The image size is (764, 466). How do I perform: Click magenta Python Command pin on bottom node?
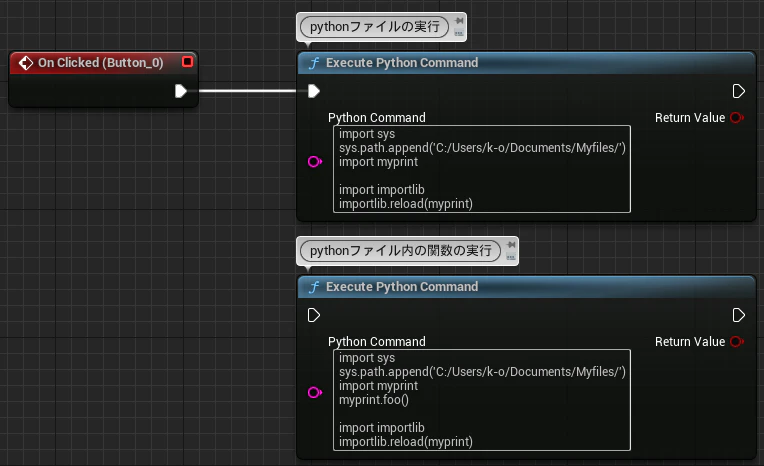pyautogui.click(x=315, y=392)
